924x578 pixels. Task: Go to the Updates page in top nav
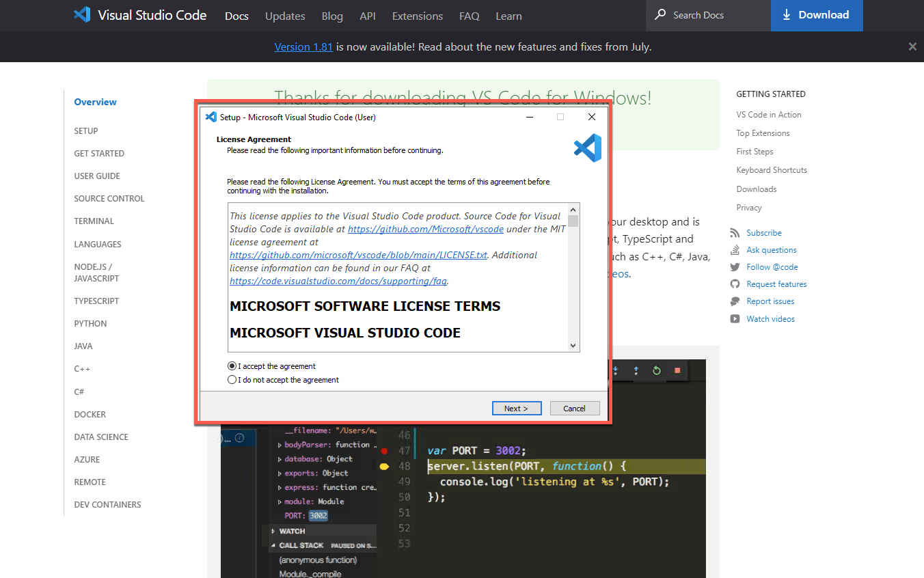tap(285, 16)
